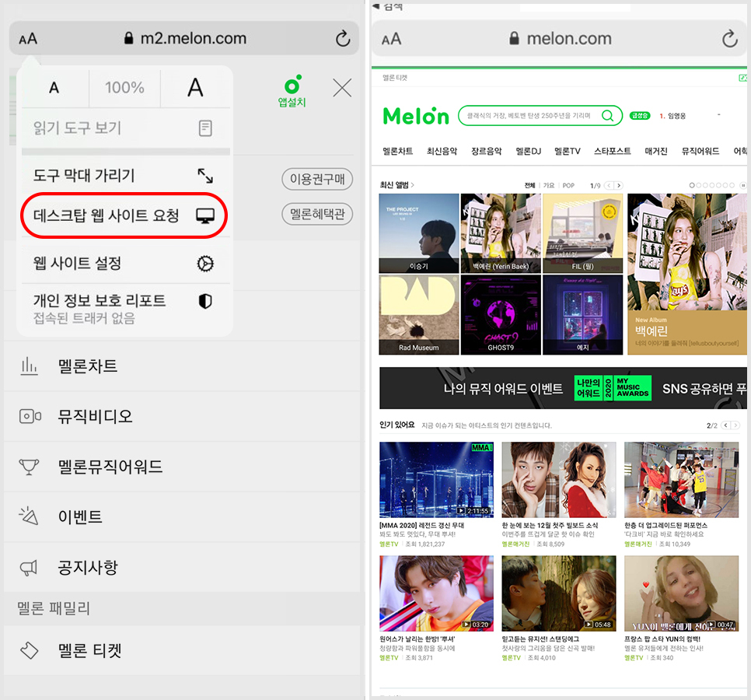The height and width of the screenshot is (700, 751).
Task: Tap the chart bars icon beside 멜론차트
Action: coord(29,366)
